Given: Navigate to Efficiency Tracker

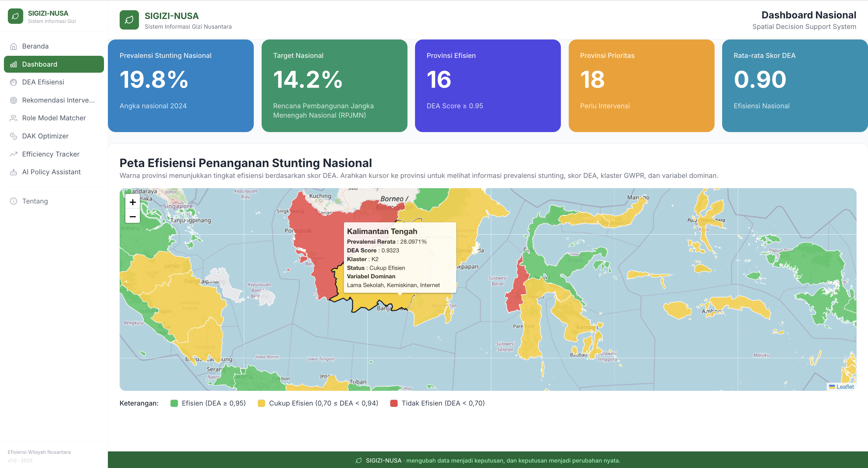Looking at the screenshot, I should pos(54,154).
